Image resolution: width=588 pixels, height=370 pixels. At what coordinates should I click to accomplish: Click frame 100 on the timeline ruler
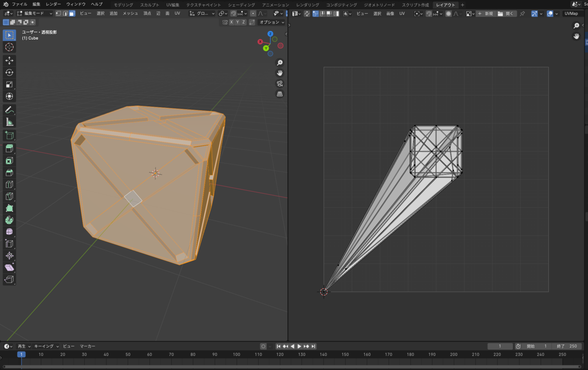237,354
